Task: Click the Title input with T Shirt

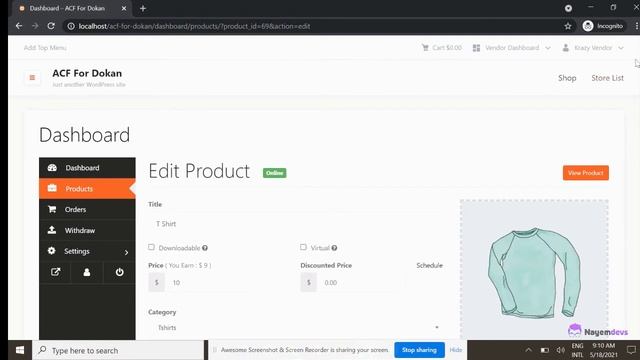Action: [x=296, y=224]
